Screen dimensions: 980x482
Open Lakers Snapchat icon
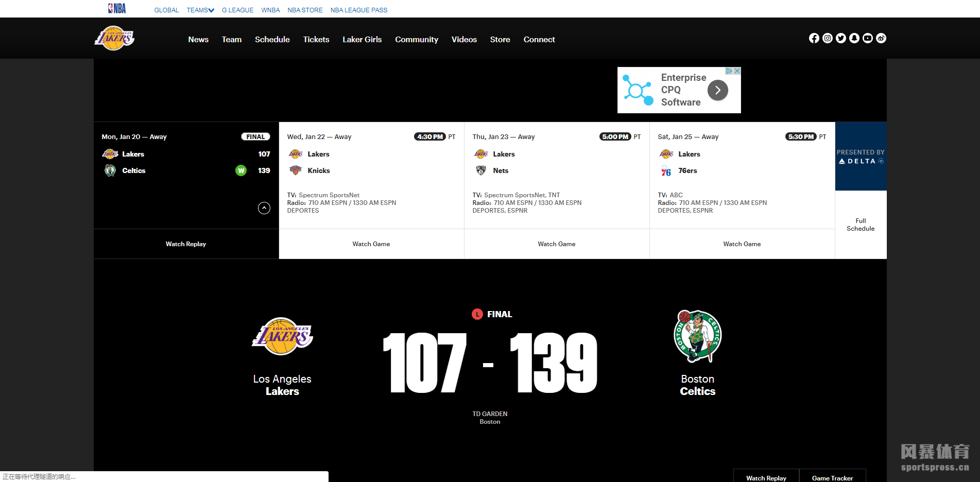tap(854, 38)
